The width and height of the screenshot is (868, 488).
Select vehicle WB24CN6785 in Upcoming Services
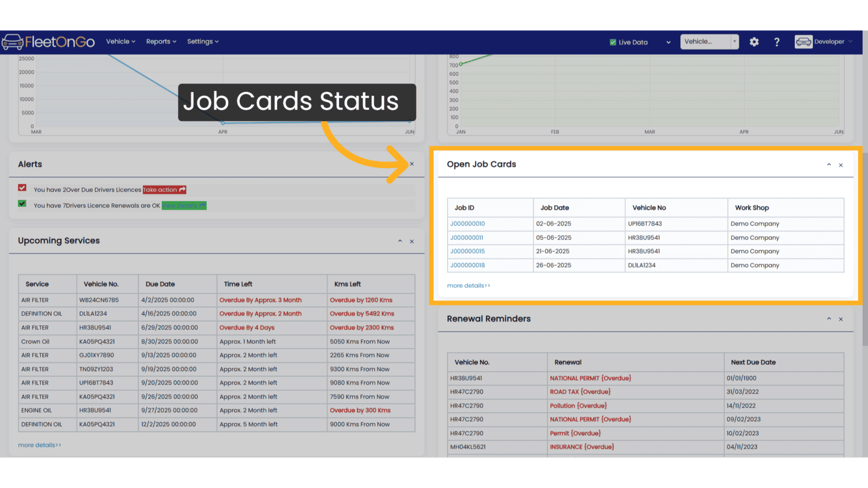[99, 300]
